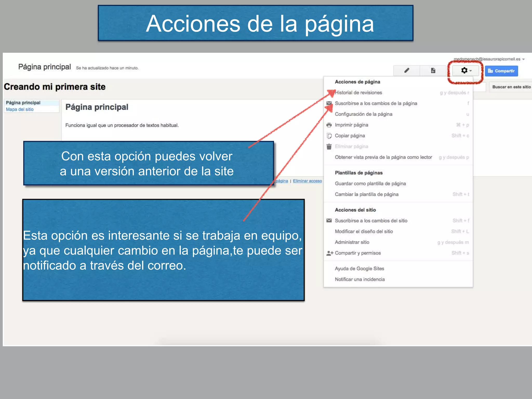The height and width of the screenshot is (399, 532).
Task: Click the Página principal content heading
Action: [97, 107]
